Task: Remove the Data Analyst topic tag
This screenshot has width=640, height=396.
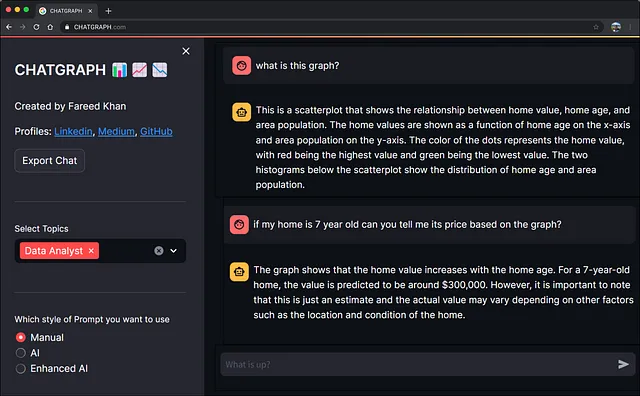Action: 91,251
